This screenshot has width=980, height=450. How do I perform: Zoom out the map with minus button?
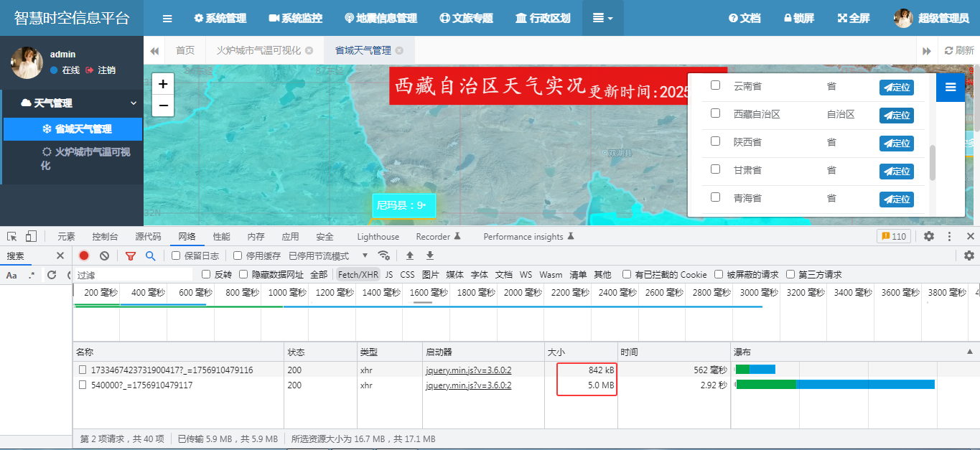pos(163,106)
